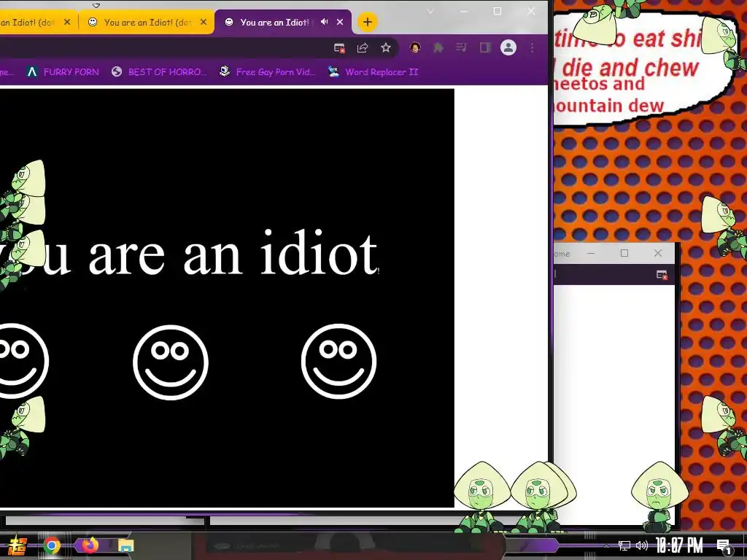Open the network status tray icon
This screenshot has height=560, width=747.
point(624,545)
